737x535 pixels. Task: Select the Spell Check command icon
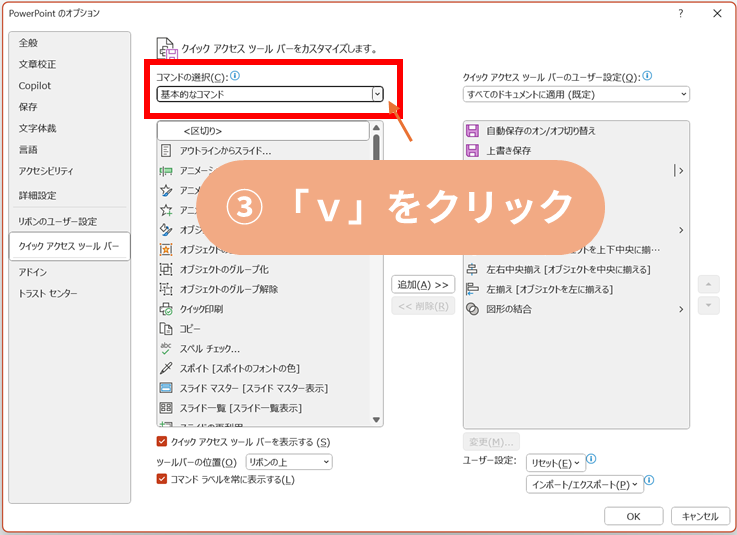(x=166, y=348)
